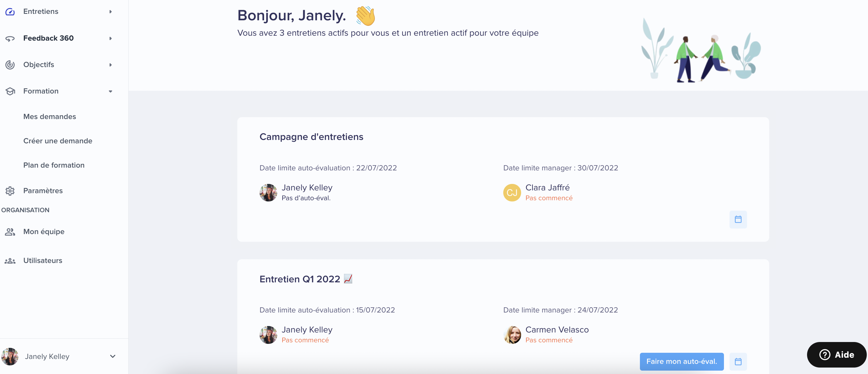The image size is (868, 374).
Task: Click 'Pas commencé' under Janely Kelley
Action: pos(305,340)
